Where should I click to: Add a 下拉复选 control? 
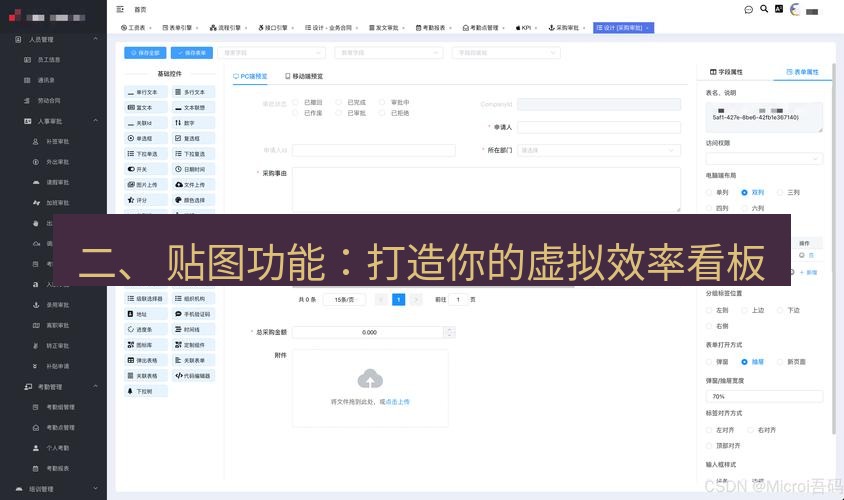(193, 154)
